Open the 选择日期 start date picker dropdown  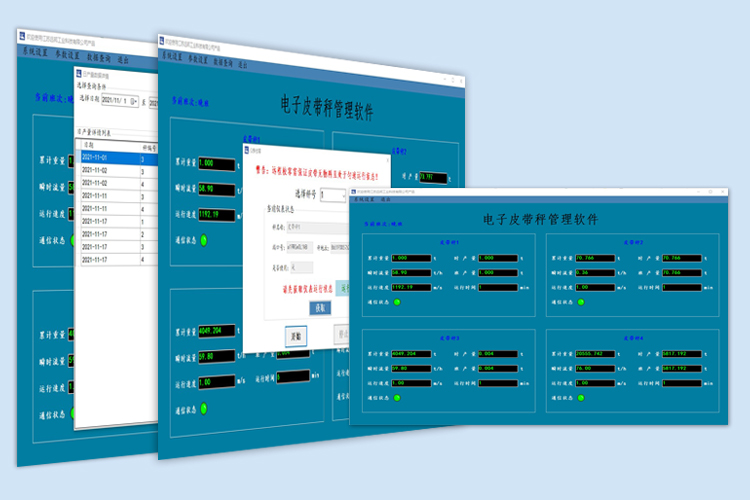134,101
